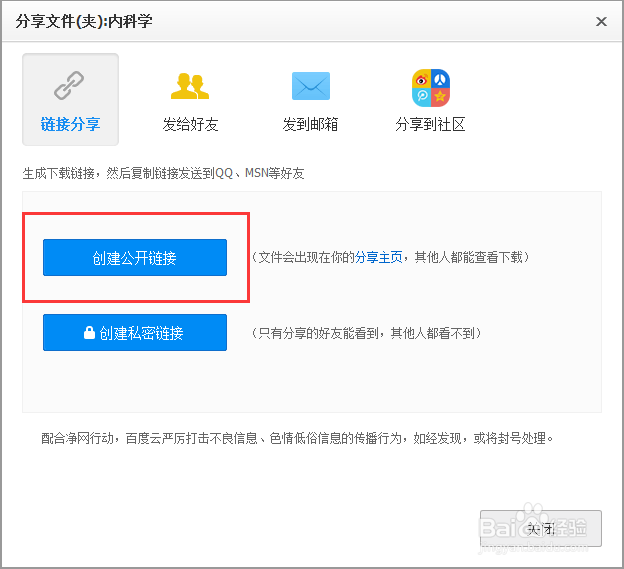Switch to the 发给好友 tab
Screen dimensions: 624x569
(x=190, y=125)
